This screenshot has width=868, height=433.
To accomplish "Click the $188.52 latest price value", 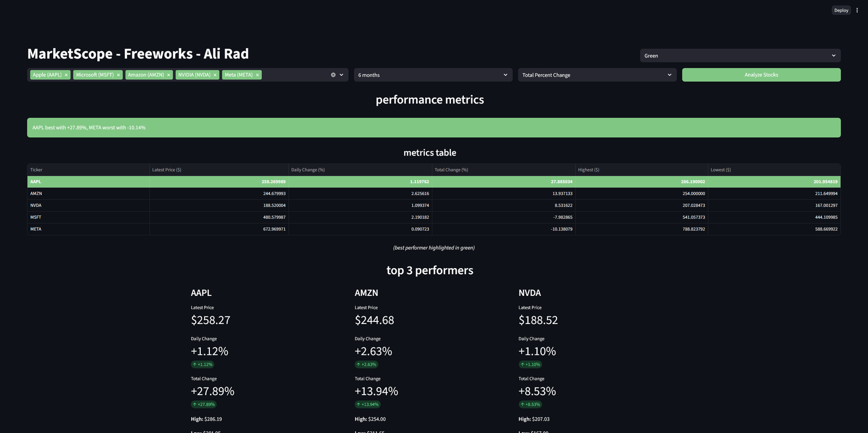I will click(x=538, y=320).
